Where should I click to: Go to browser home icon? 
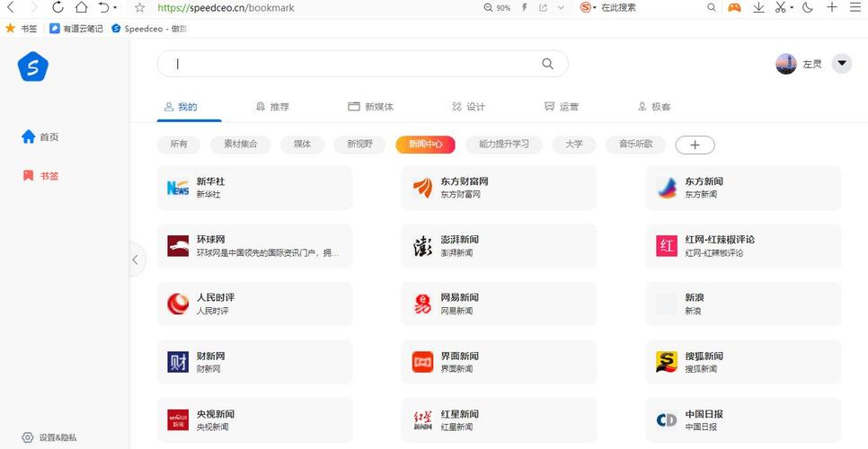(82, 7)
